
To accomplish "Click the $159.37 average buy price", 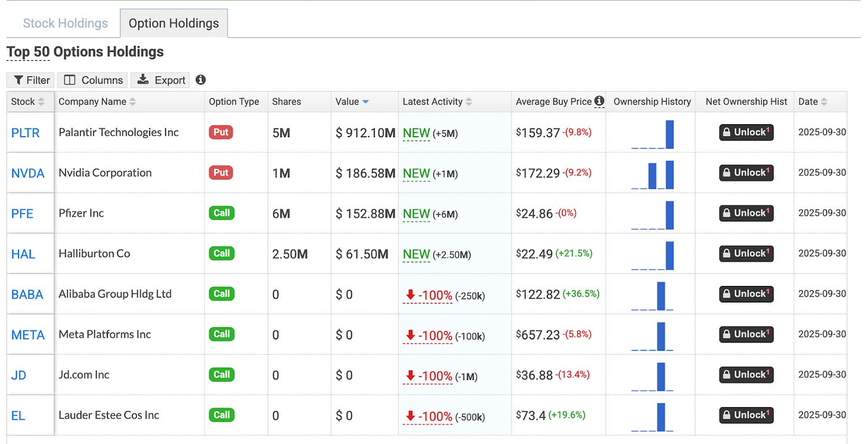I will click(x=538, y=132).
